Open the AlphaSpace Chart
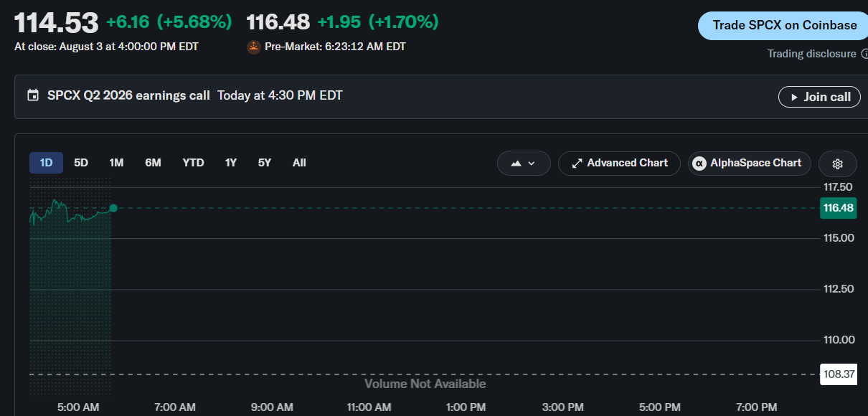This screenshot has width=868, height=416. (749, 164)
